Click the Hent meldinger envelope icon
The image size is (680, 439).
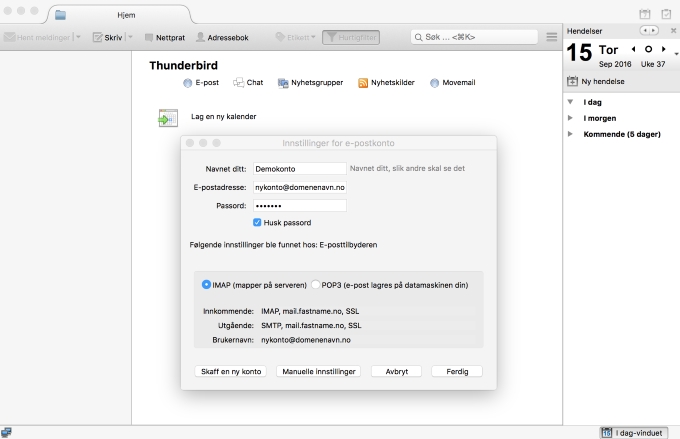tap(10, 37)
